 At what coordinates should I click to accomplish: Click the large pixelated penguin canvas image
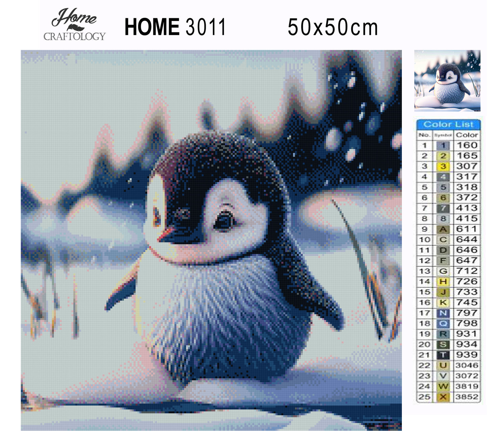211,240
